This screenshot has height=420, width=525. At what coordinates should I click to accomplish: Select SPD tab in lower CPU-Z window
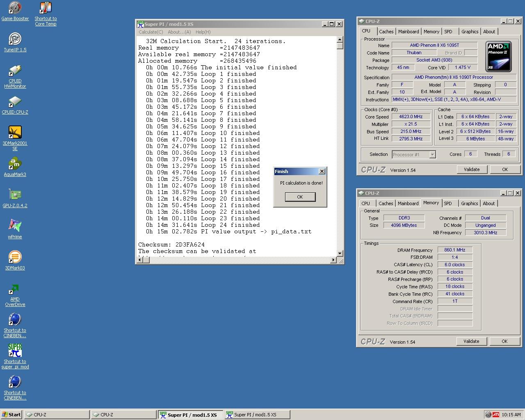click(448, 203)
